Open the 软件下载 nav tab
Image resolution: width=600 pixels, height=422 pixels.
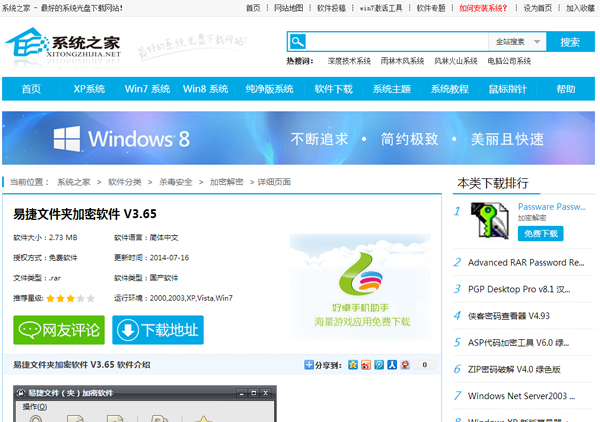(334, 89)
